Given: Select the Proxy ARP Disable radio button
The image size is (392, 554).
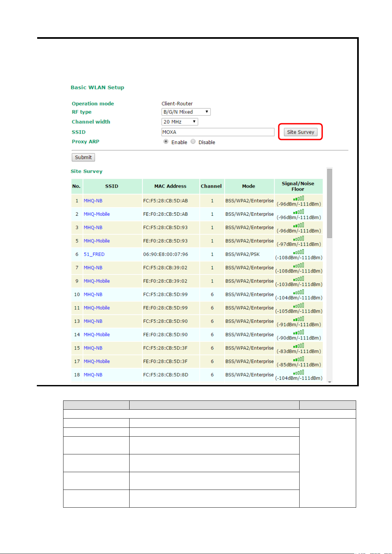Looking at the screenshot, I should [x=193, y=142].
